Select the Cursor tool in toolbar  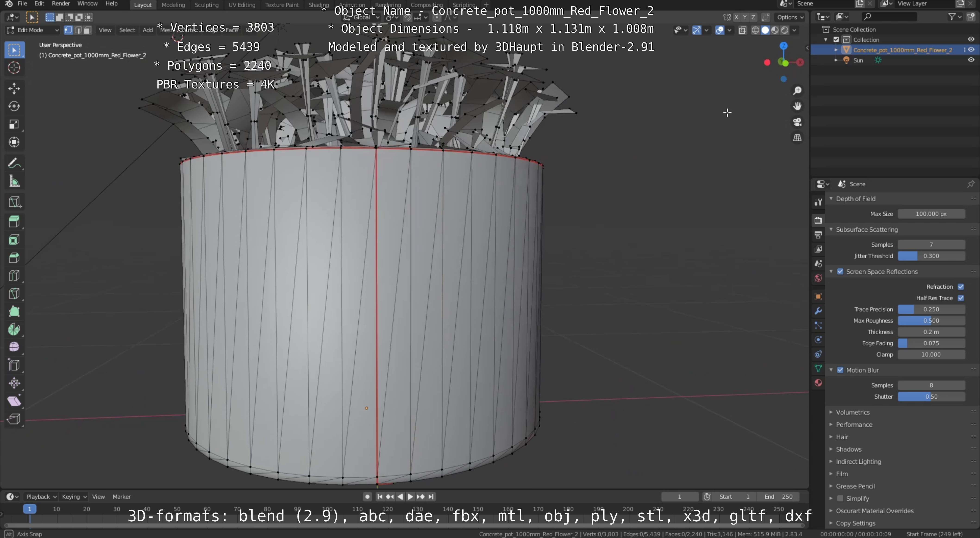pos(14,68)
